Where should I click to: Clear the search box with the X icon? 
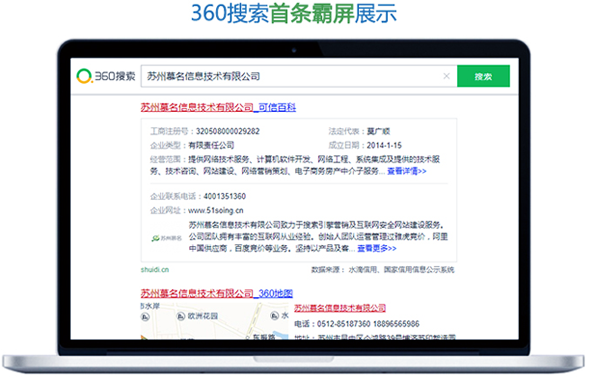point(447,76)
